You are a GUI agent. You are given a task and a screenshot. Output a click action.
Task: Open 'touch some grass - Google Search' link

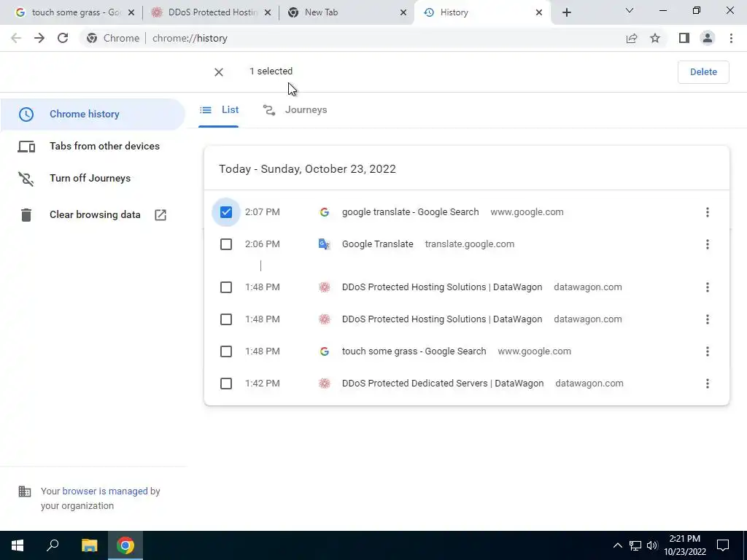(414, 351)
